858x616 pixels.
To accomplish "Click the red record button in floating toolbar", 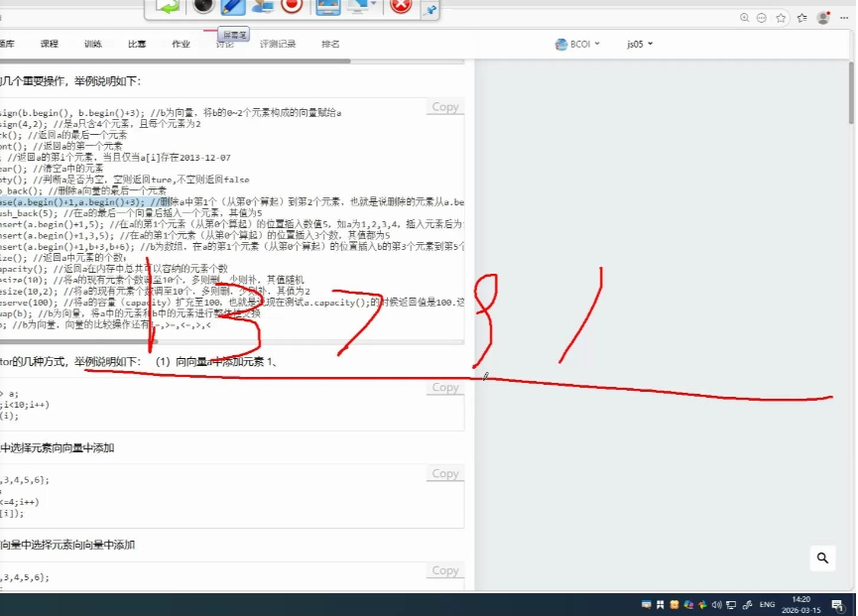I will coord(292,6).
